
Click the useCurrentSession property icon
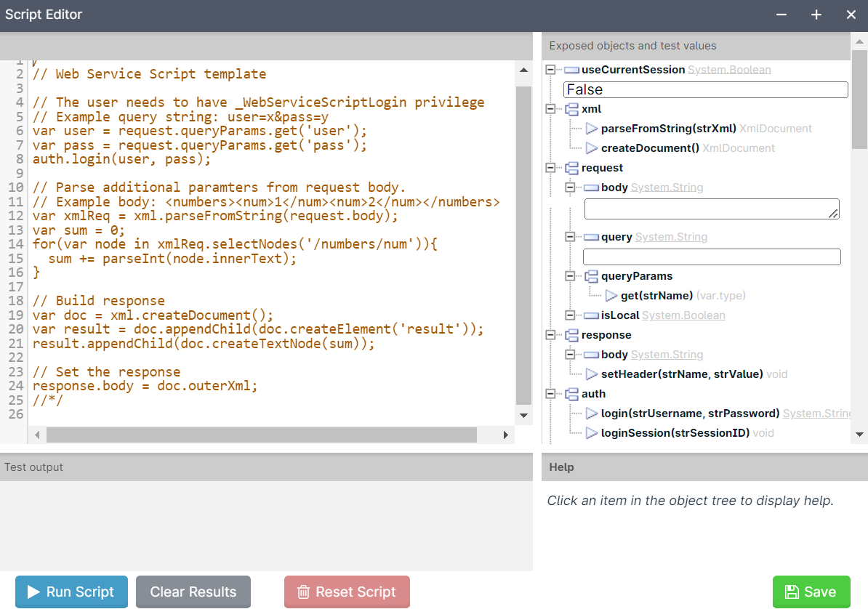[x=572, y=70]
